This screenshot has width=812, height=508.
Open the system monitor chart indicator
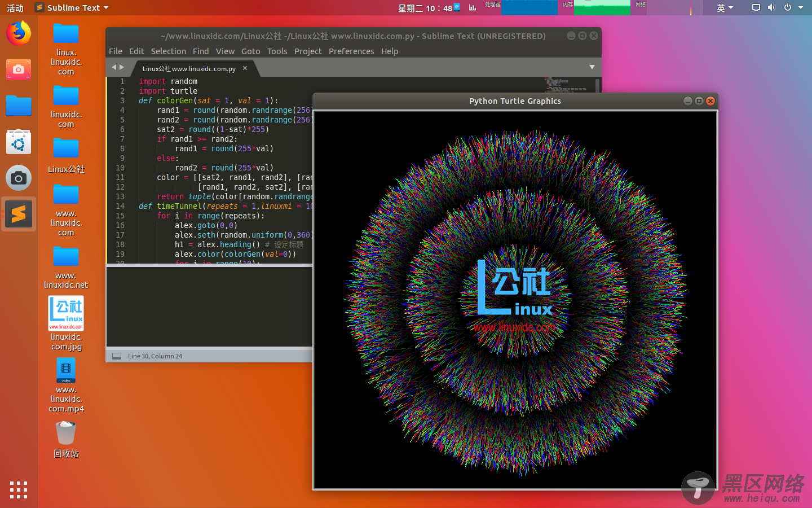pyautogui.click(x=473, y=7)
